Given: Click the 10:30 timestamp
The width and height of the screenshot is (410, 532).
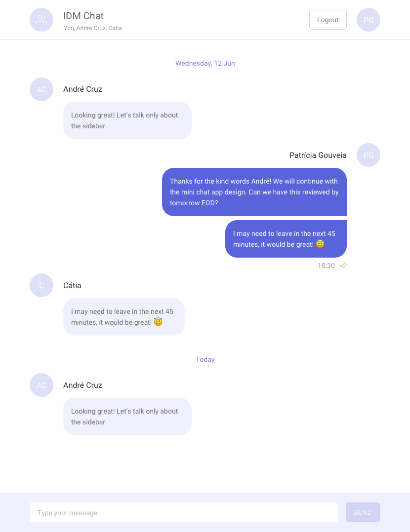Looking at the screenshot, I should coord(326,266).
